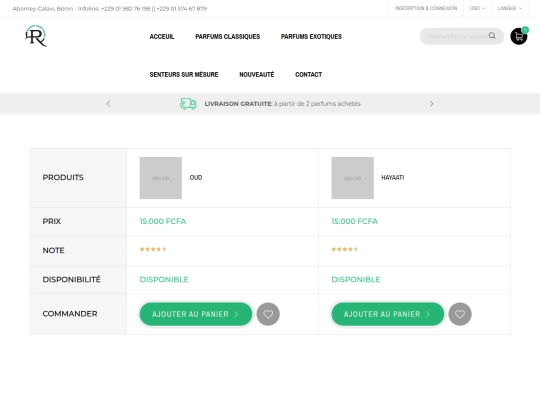The image size is (540, 405).
Task: Click the R logo in the header
Action: coord(36,36)
